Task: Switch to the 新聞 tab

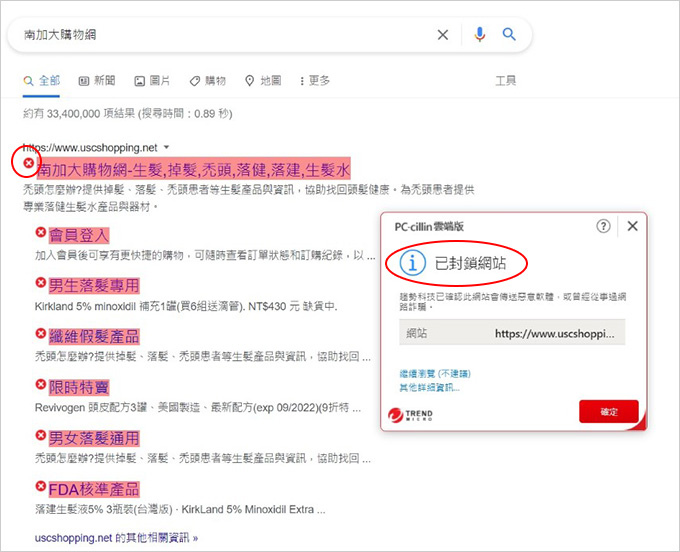Action: [97, 81]
